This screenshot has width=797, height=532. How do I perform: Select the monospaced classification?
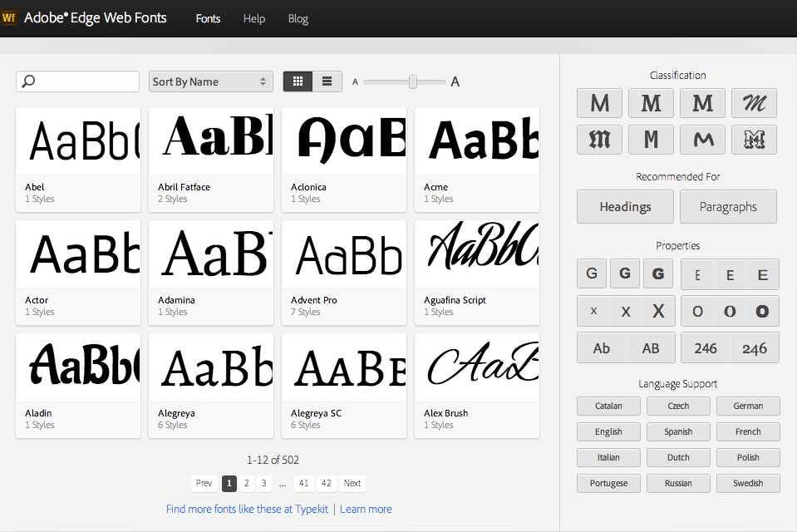tap(651, 140)
